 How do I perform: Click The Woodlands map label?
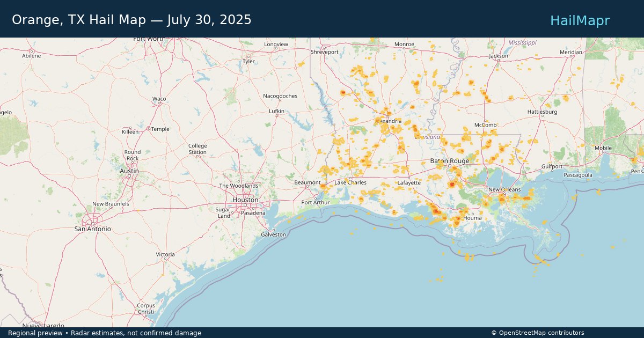[x=239, y=186]
